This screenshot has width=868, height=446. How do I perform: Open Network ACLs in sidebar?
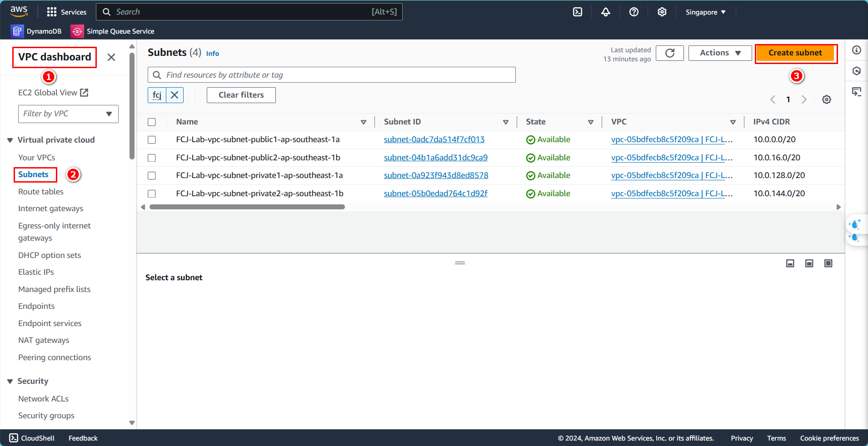click(43, 399)
